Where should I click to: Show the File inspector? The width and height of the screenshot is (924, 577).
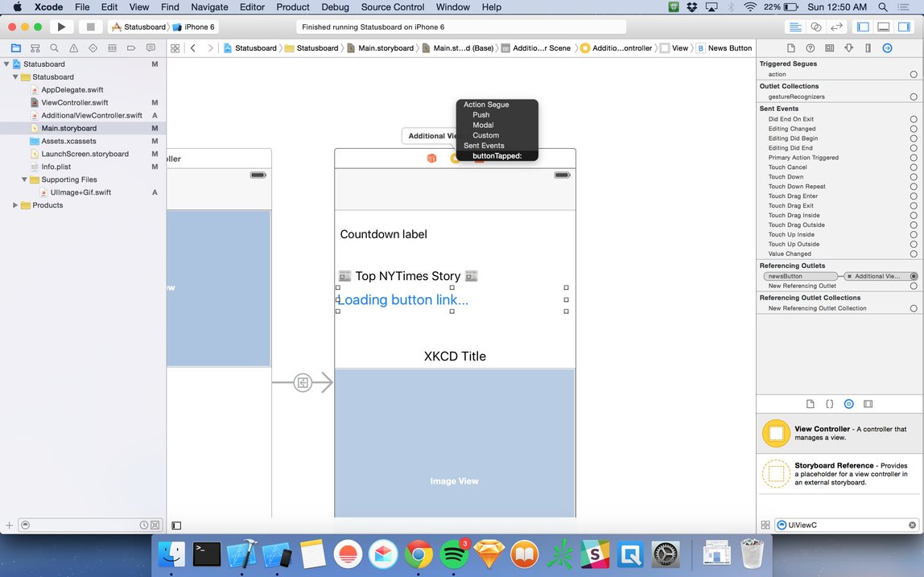791,48
